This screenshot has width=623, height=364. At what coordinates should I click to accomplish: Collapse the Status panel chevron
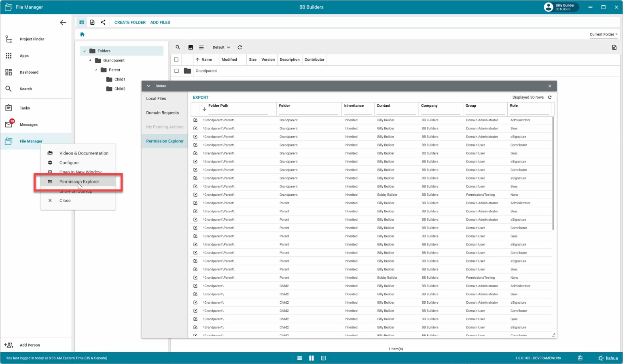148,86
